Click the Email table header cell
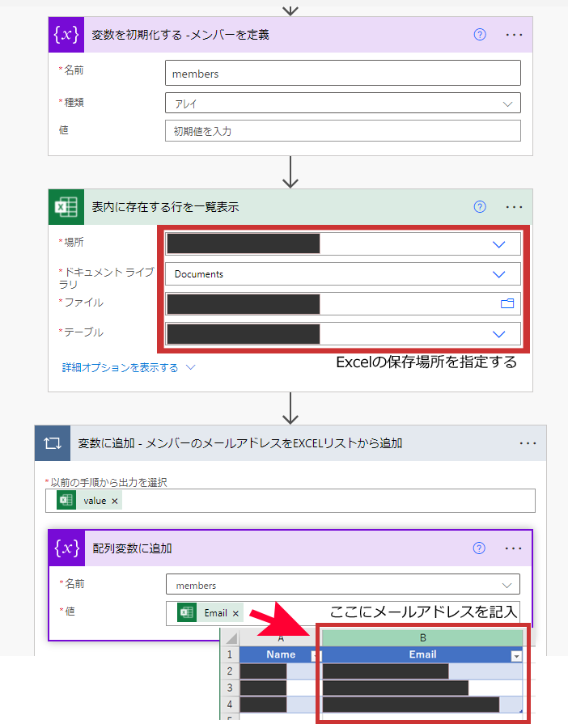The image size is (568, 728). [x=422, y=654]
